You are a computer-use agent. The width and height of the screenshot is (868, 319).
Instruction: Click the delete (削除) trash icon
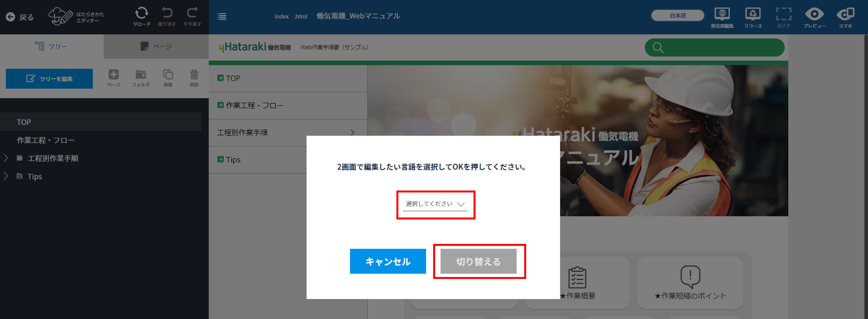194,74
